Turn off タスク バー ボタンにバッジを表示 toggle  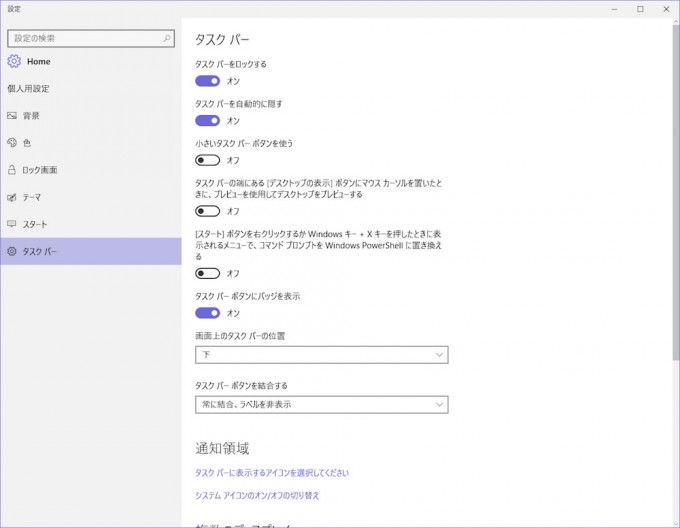tap(208, 313)
